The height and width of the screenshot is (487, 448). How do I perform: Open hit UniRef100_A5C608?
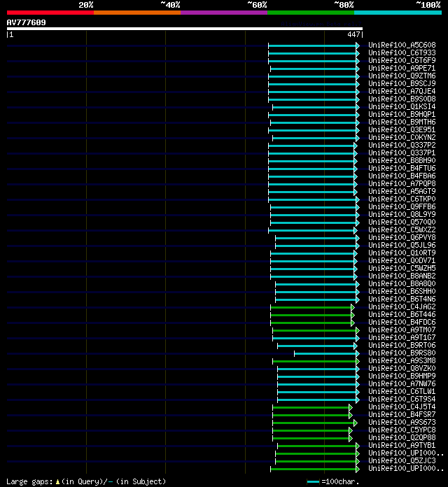click(x=402, y=45)
